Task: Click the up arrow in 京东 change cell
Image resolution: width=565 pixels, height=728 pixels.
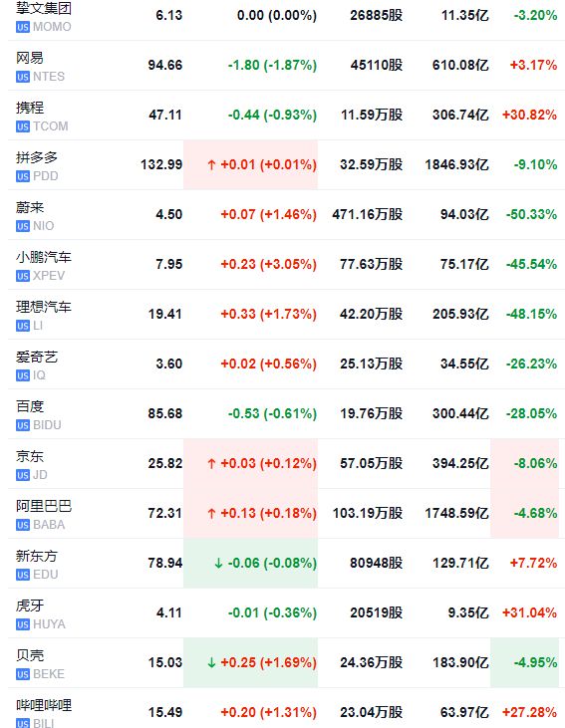Action: click(x=211, y=463)
